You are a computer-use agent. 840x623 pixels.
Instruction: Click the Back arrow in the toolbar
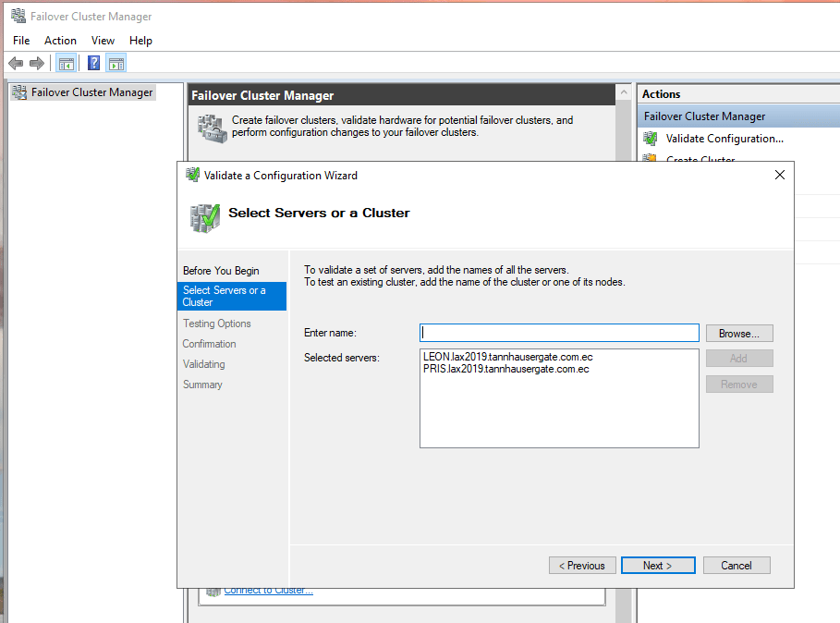(x=16, y=63)
